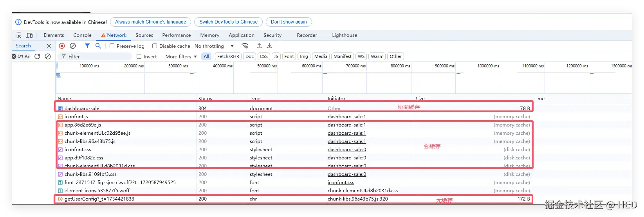644x217 pixels.
Task: Click the font icon beside element-icons.535877f5.woff
Action: coord(60,191)
